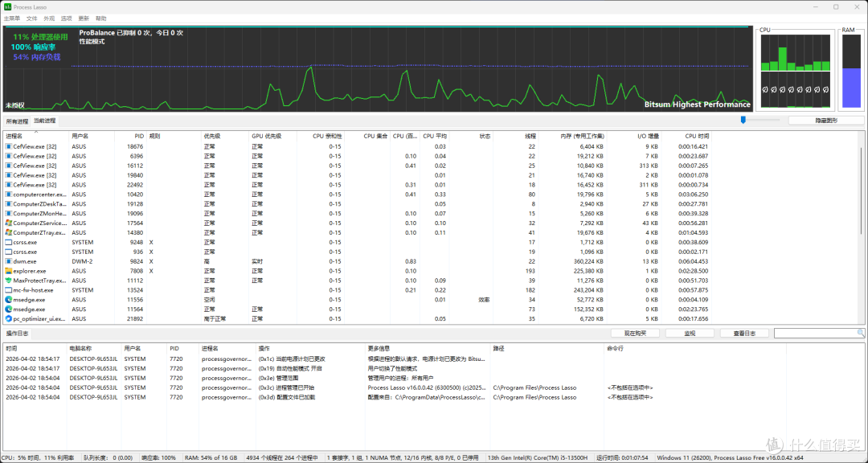Click the RAM load bar graph
This screenshot has height=463, width=868.
[851, 71]
